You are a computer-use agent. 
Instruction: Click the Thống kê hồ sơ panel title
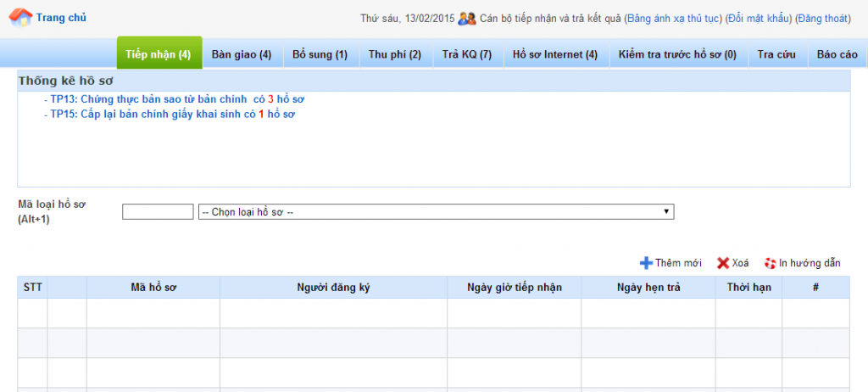click(x=66, y=81)
